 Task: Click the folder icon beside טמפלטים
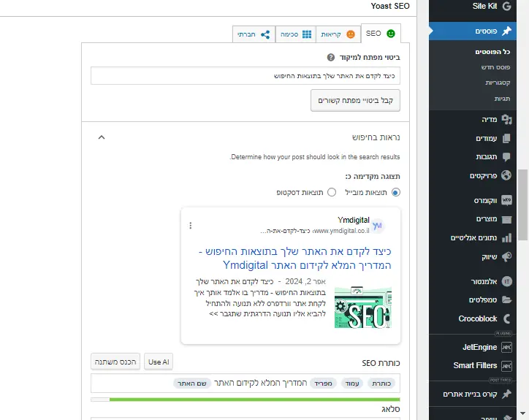pyautogui.click(x=507, y=299)
